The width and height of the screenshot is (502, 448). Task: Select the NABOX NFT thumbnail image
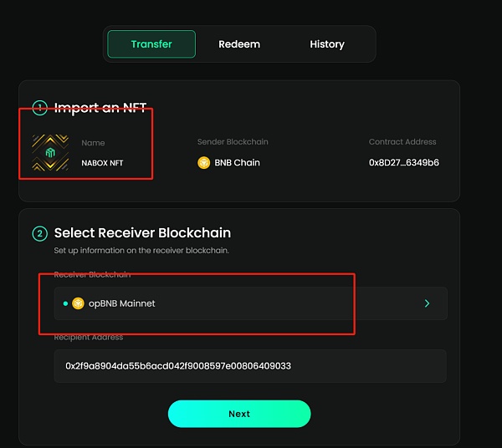[50, 153]
